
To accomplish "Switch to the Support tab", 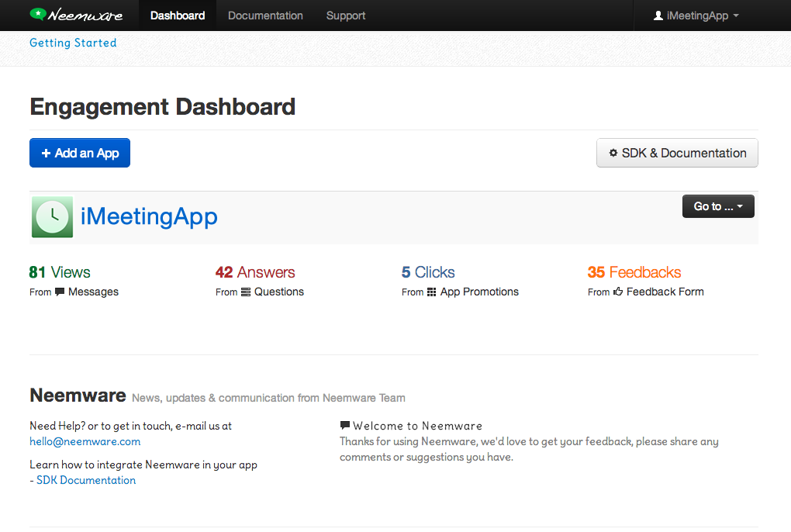I will pyautogui.click(x=346, y=16).
